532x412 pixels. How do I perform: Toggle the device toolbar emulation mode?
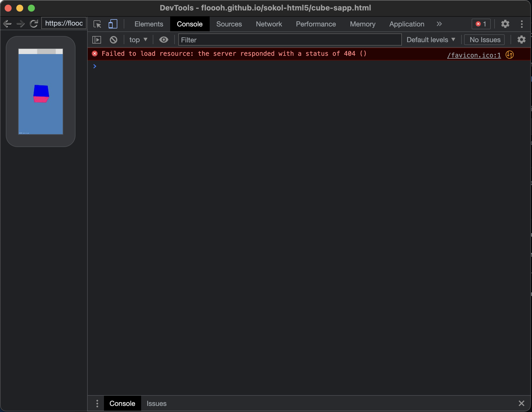[113, 24]
